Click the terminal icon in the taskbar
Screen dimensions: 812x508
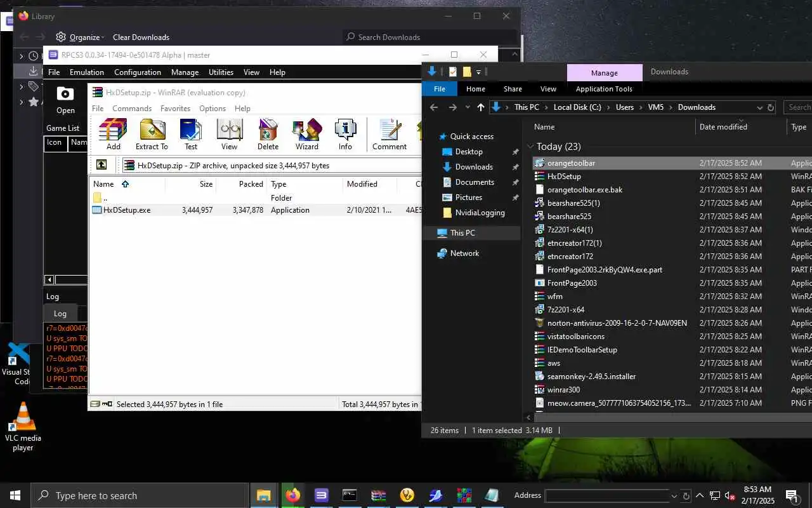coord(350,495)
